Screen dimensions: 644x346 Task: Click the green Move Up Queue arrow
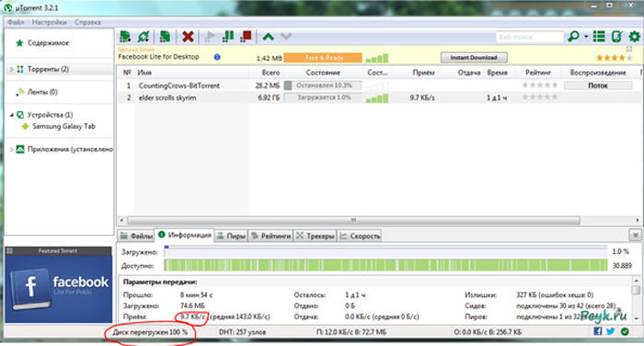[269, 37]
